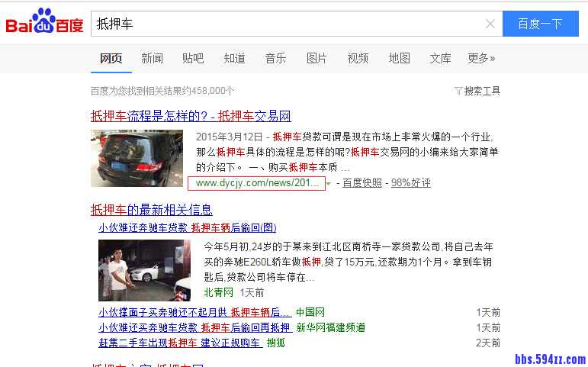
Task: Open news 小伙难还买奔驰车贷款 抵押车后偷回再抵押
Action: pos(195,327)
